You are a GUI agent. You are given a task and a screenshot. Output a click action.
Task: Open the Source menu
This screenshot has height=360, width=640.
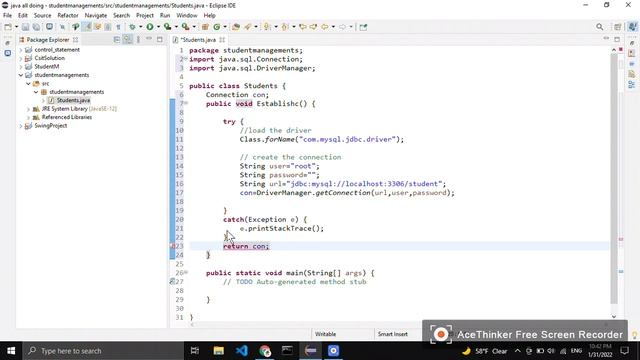coord(42,15)
